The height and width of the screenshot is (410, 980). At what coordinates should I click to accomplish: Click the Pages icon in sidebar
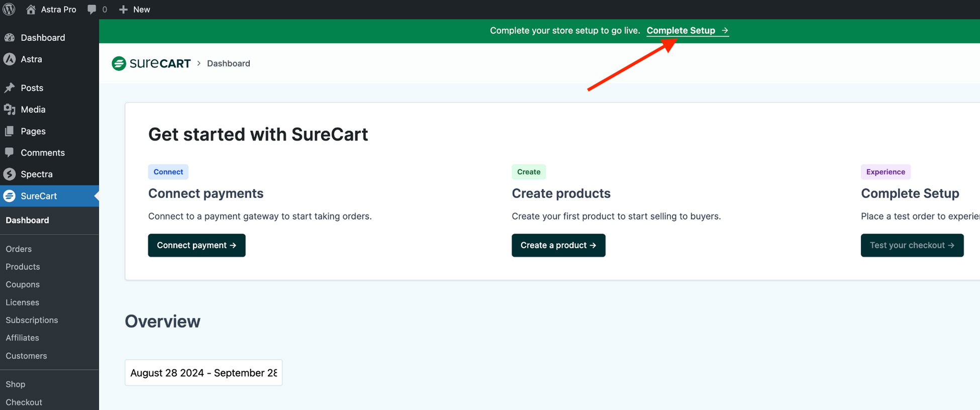point(10,131)
